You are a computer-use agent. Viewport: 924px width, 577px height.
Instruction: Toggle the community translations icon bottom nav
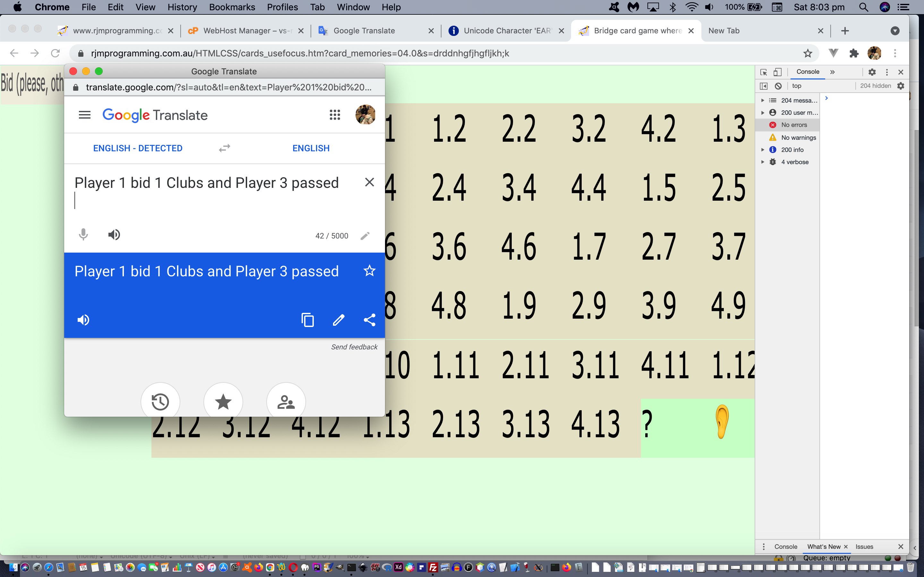pyautogui.click(x=286, y=402)
